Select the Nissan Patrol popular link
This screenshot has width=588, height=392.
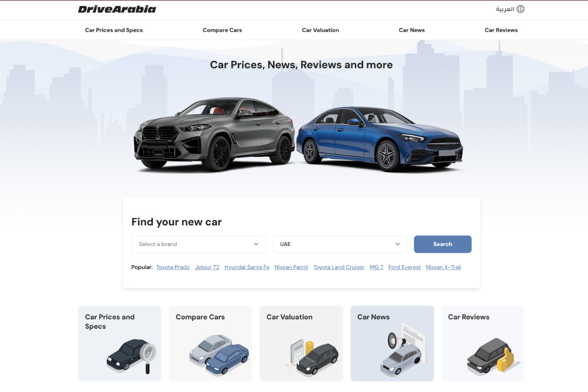pyautogui.click(x=291, y=268)
